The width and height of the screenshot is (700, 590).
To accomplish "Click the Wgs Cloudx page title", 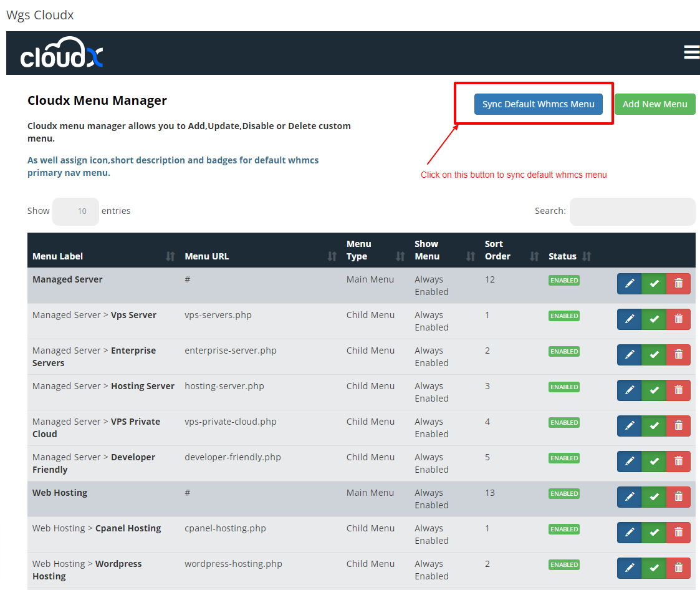I will click(40, 15).
